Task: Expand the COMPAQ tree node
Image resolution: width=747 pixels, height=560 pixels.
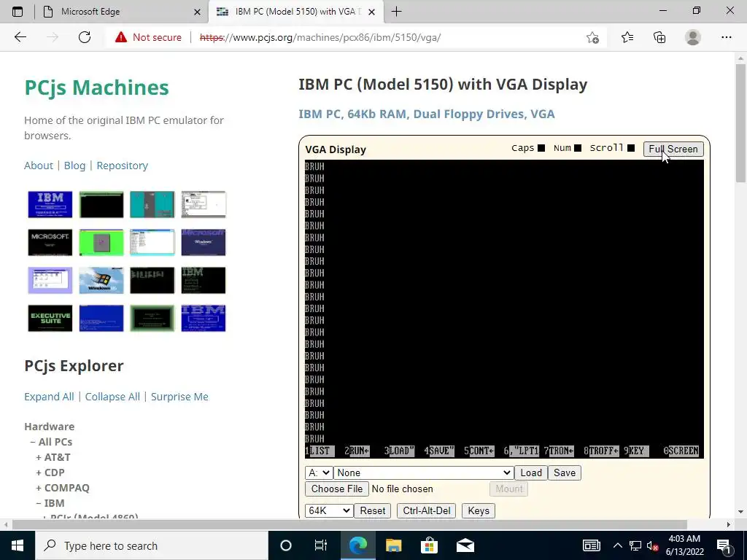Action: pos(39,488)
